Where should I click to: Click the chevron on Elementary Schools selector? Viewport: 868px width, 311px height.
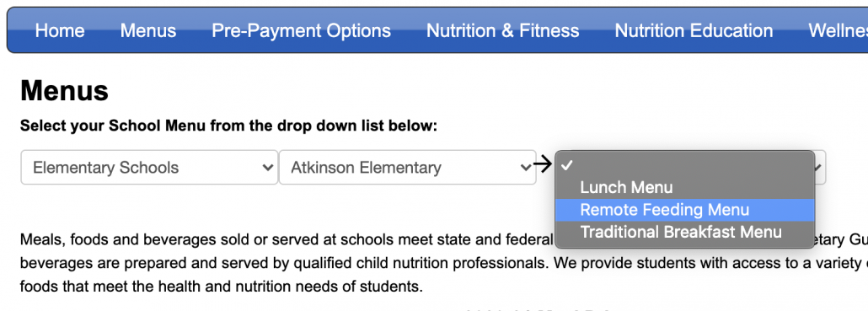268,167
